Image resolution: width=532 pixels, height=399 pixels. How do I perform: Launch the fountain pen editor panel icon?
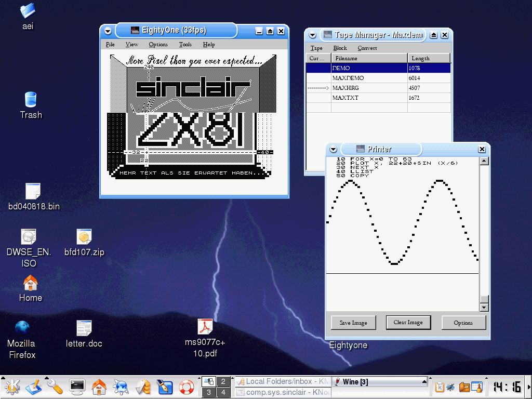coord(165,387)
